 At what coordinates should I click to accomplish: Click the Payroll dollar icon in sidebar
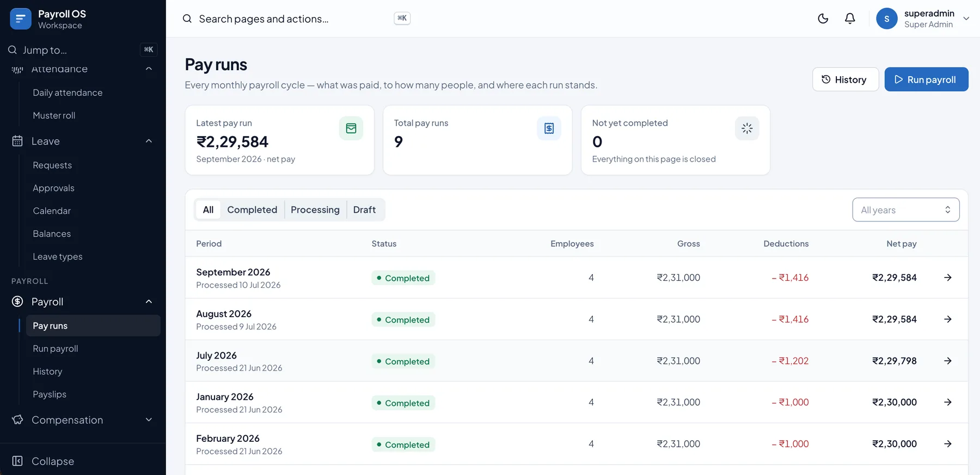17,301
